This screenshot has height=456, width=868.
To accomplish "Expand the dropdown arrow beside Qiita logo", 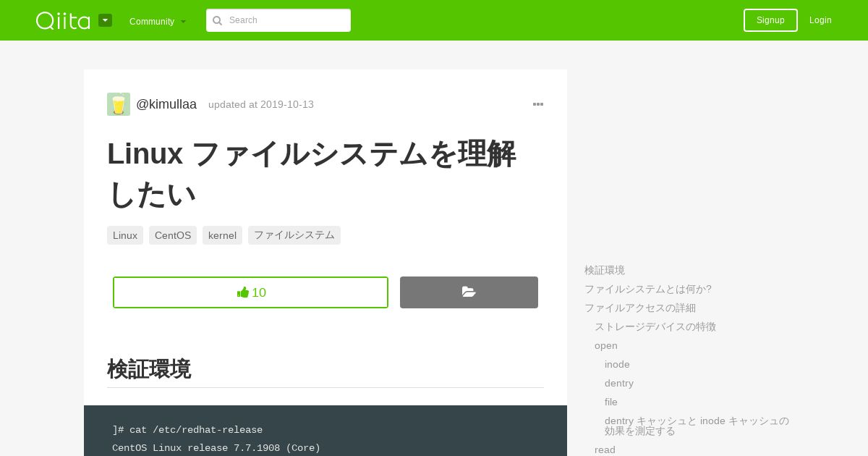I will [105, 20].
